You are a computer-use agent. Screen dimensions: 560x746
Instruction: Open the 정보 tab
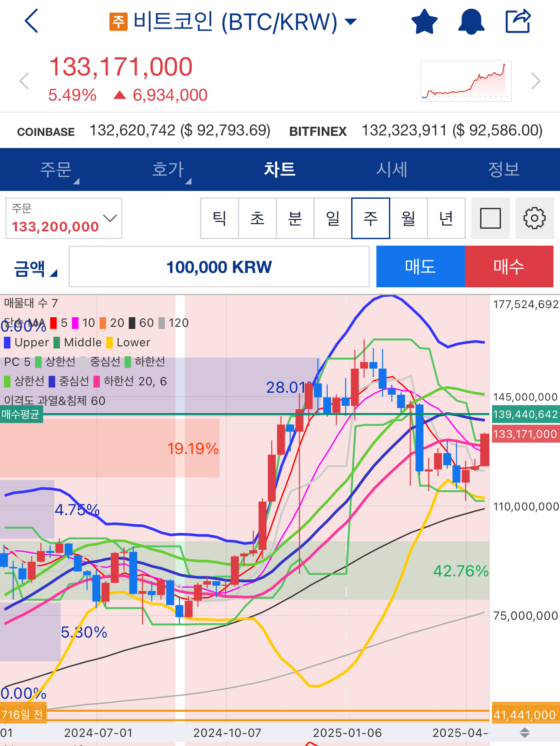[504, 169]
